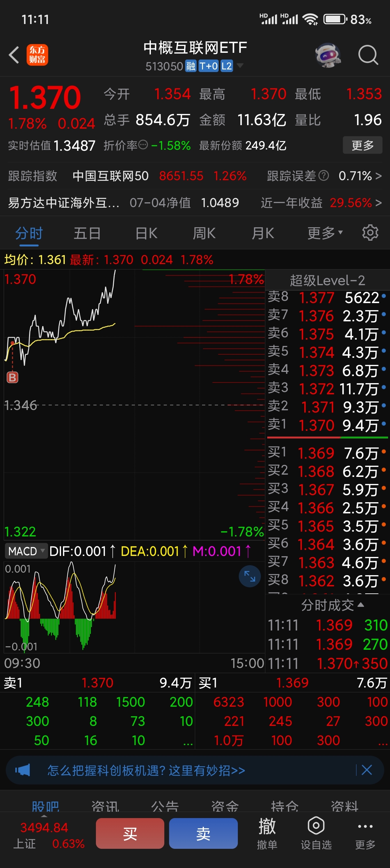This screenshot has width=390, height=868.
Task: Tap the 融 margin tag icon
Action: (191, 66)
